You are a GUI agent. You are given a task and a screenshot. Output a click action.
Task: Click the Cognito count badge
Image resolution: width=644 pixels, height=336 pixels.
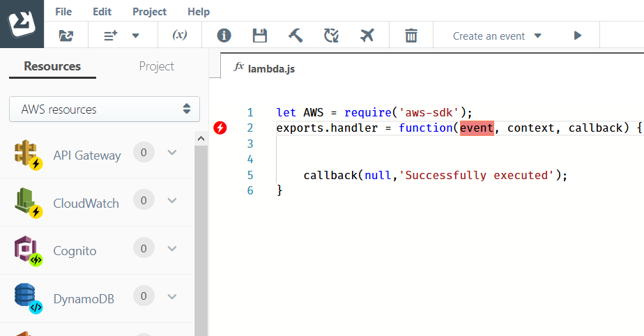click(144, 248)
